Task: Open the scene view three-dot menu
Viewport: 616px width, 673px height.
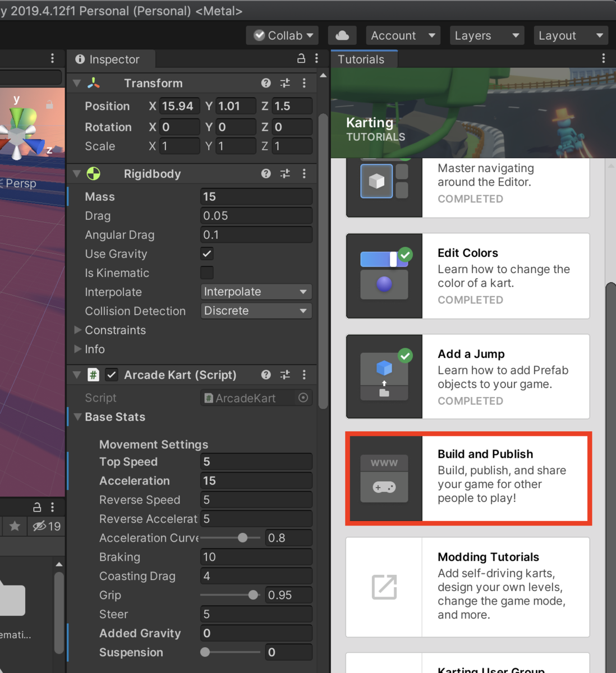Action: pyautogui.click(x=52, y=58)
